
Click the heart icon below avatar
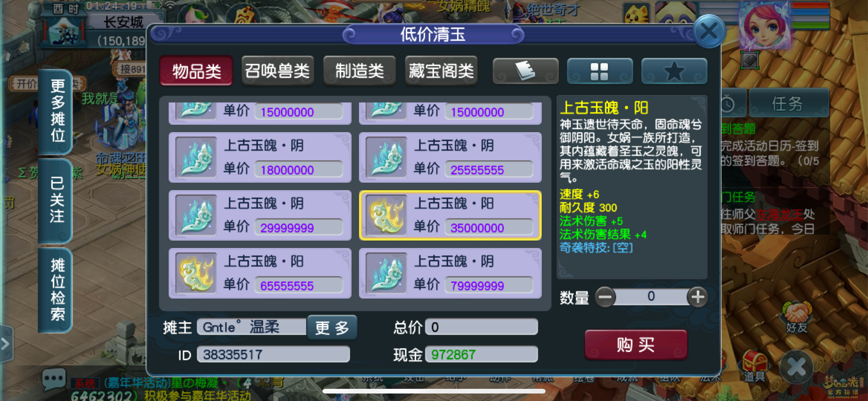749,61
